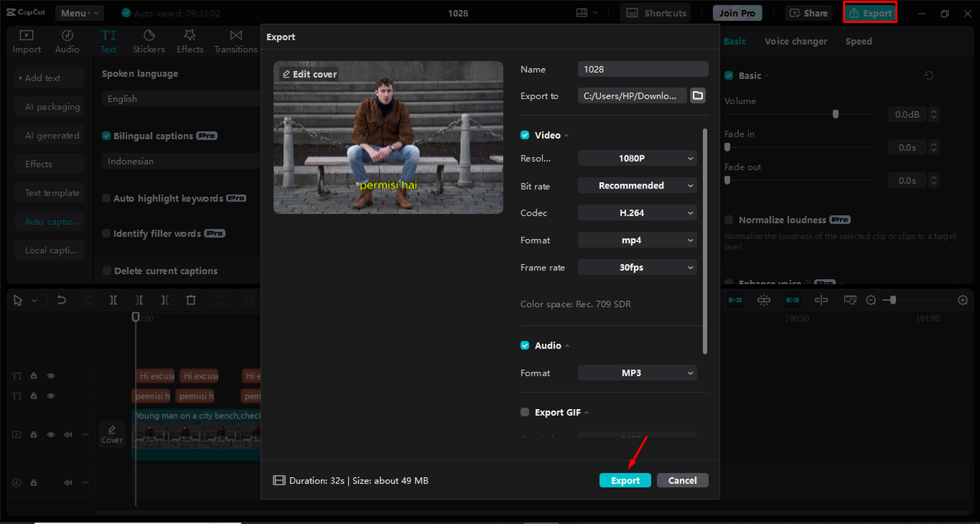The height and width of the screenshot is (524, 980).
Task: Switch to the Transitions tab
Action: [236, 41]
